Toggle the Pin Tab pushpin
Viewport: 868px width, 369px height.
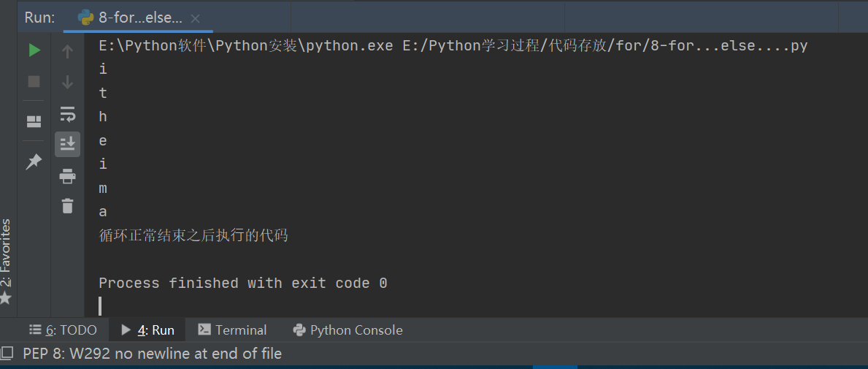34,162
